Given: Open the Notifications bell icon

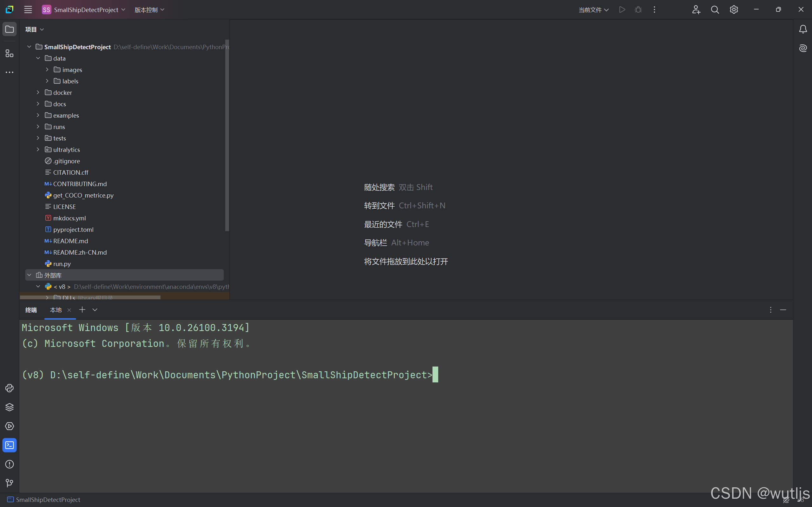Looking at the screenshot, I should [x=803, y=29].
